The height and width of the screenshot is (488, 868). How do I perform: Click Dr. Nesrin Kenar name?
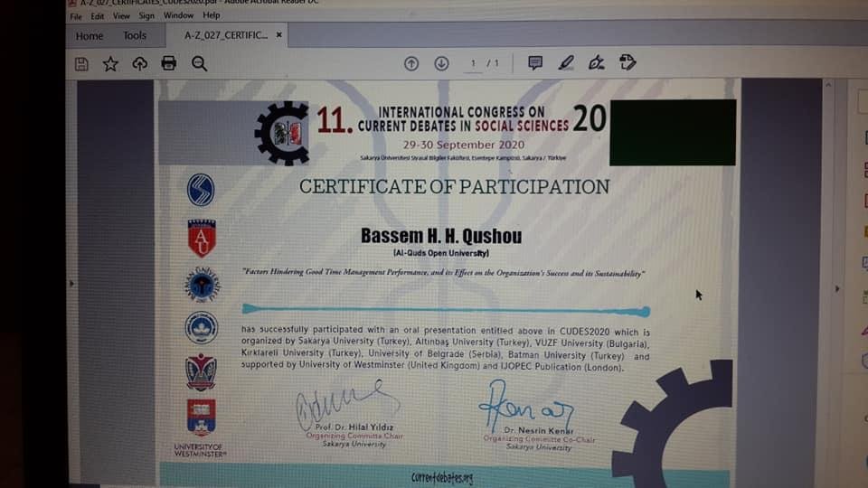pyautogui.click(x=538, y=430)
